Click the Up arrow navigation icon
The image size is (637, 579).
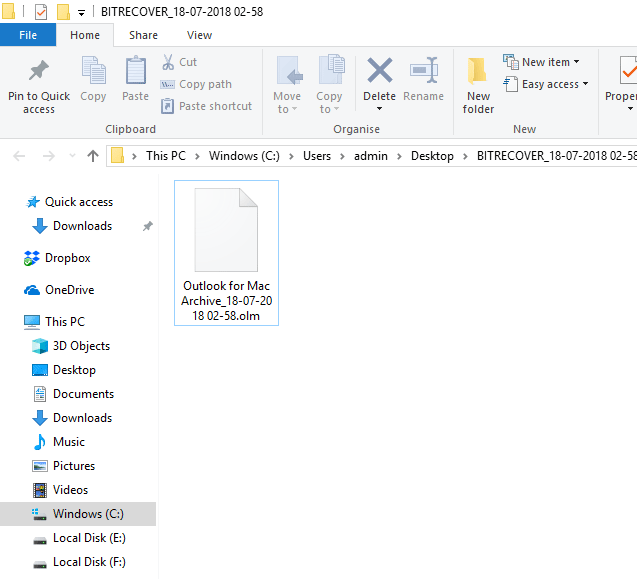93,156
